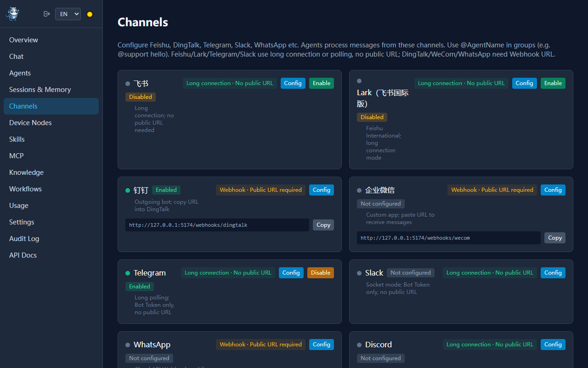Image resolution: width=588 pixels, height=368 pixels.
Task: Click Telegram's Long connection · No public URL tag
Action: click(228, 273)
